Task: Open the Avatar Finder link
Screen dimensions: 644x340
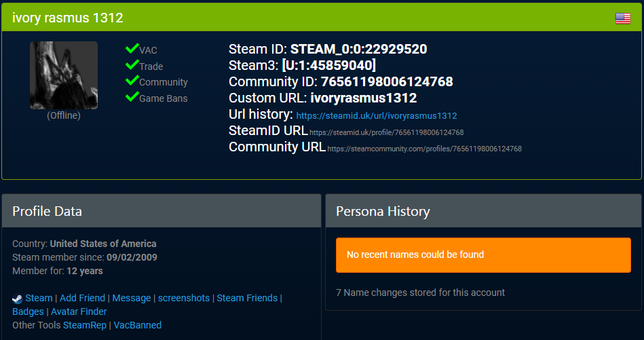Action: (79, 311)
